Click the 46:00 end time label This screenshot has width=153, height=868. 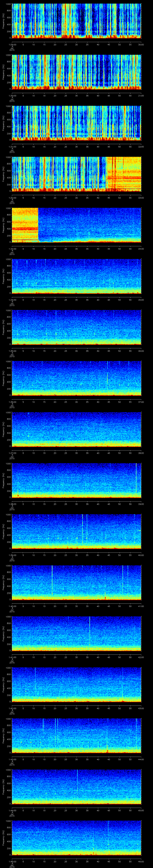141,861
